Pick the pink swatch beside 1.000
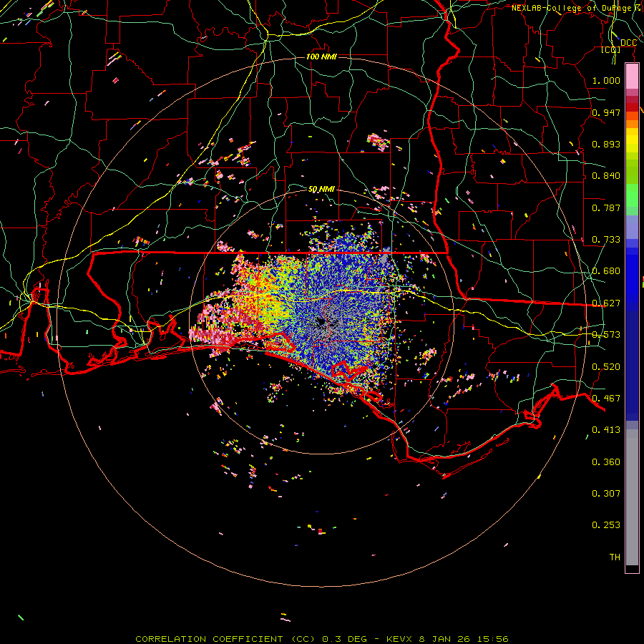The width and height of the screenshot is (644, 644). click(x=632, y=77)
